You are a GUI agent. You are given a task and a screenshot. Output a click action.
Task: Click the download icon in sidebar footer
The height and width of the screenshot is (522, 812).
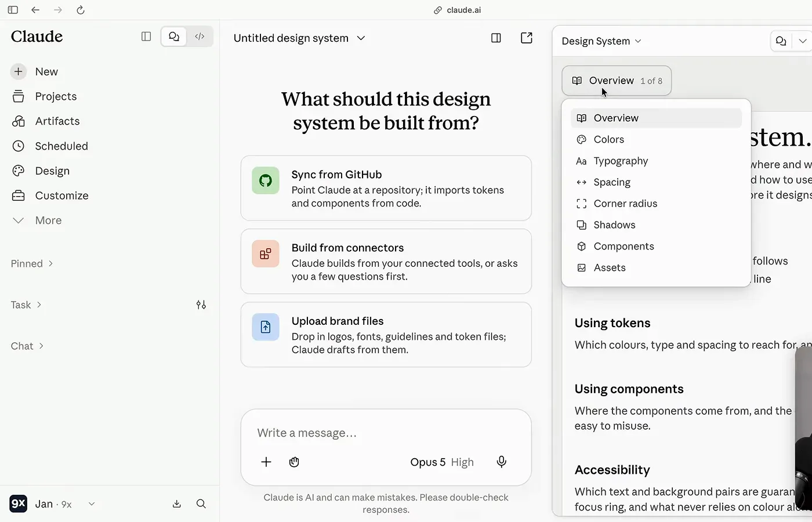point(177,504)
